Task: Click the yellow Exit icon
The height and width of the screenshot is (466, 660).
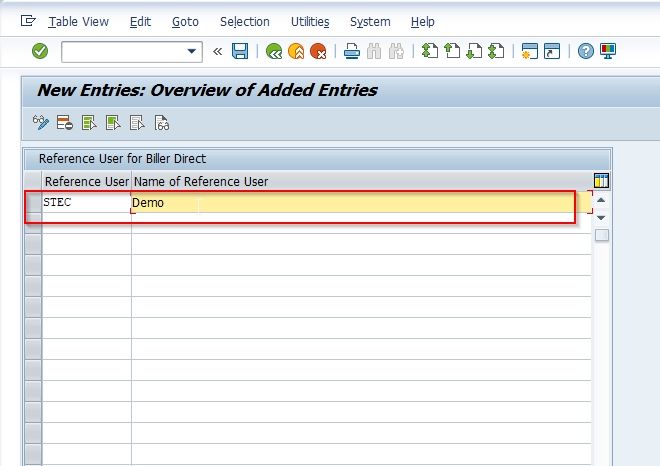Action: pos(296,51)
